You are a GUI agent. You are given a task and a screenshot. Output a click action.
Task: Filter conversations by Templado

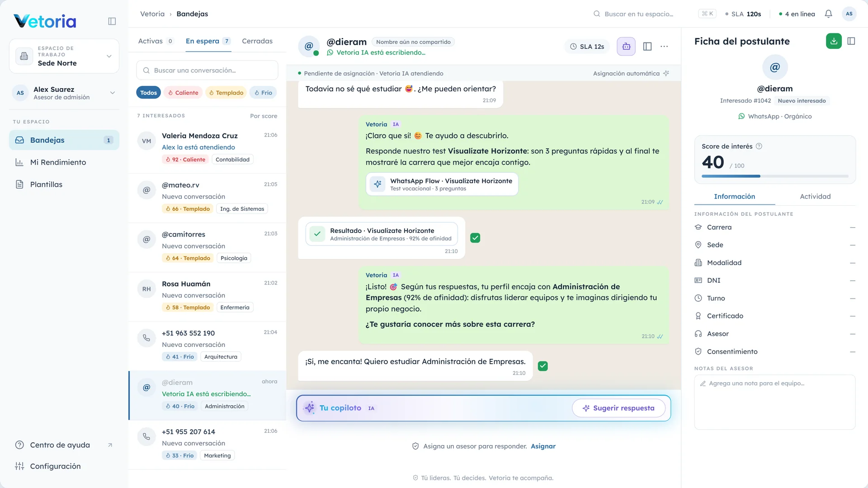[x=226, y=93]
